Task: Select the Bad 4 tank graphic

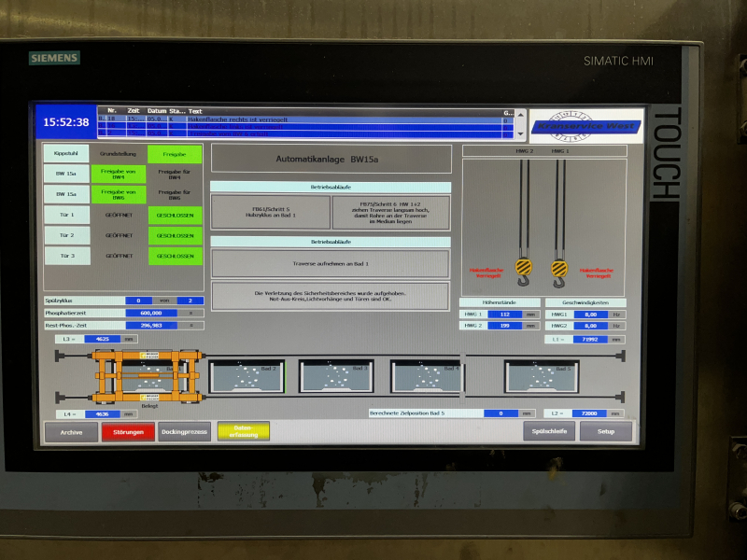Action: point(426,376)
